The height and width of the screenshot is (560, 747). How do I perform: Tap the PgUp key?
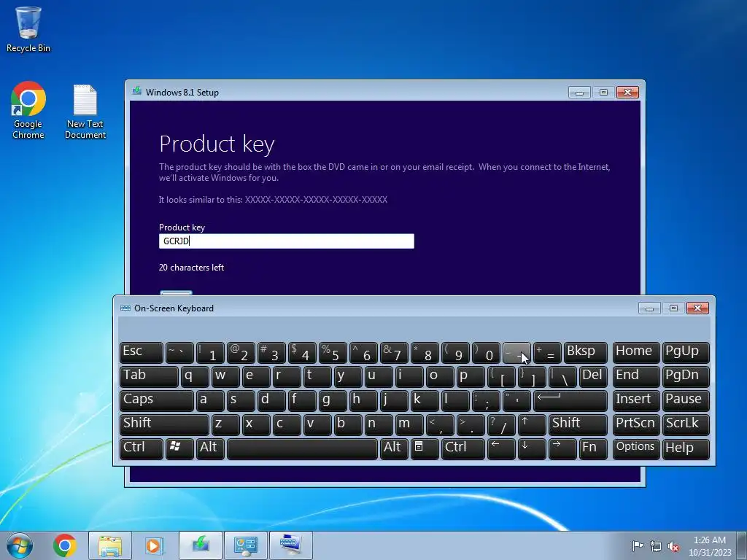click(686, 352)
